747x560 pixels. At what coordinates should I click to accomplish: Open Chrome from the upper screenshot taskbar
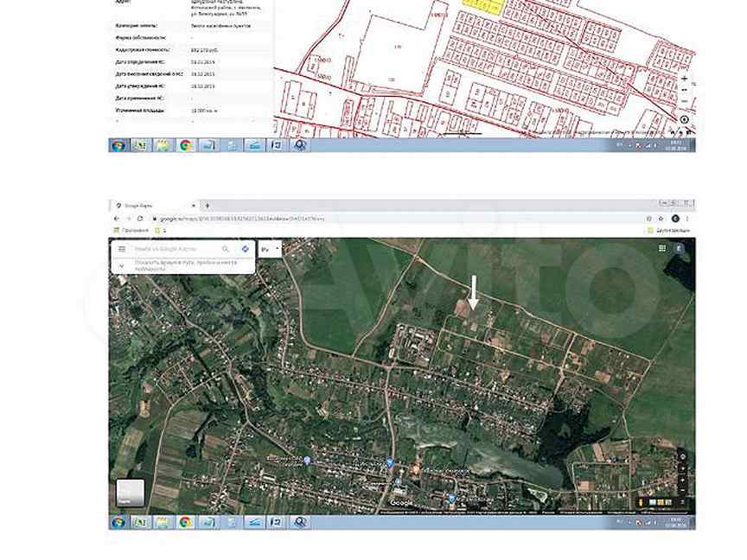[185, 145]
